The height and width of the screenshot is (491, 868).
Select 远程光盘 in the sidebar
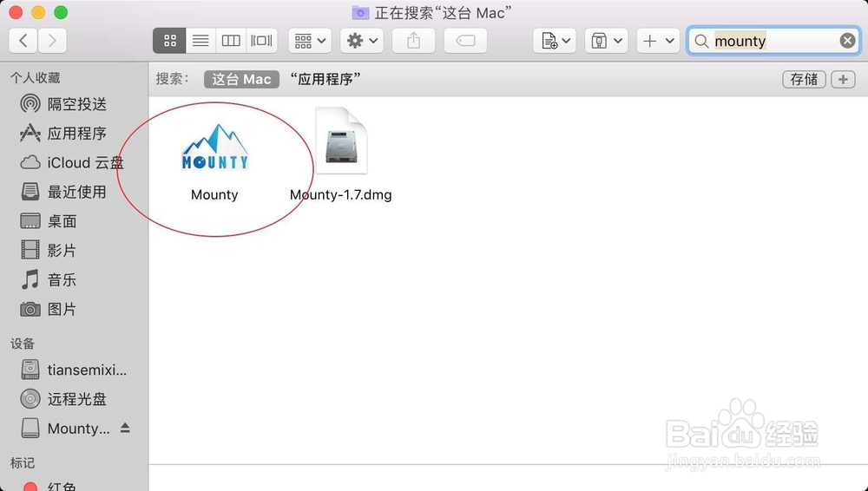(x=74, y=398)
